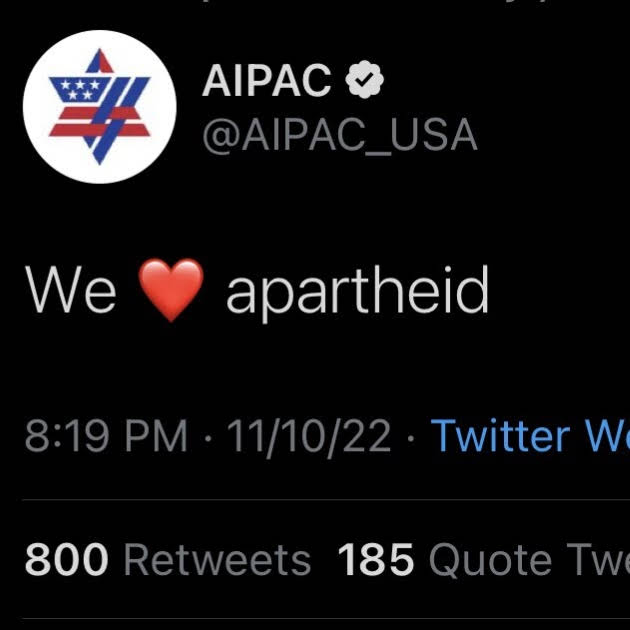Click the word apartheid in tweet

358,292
